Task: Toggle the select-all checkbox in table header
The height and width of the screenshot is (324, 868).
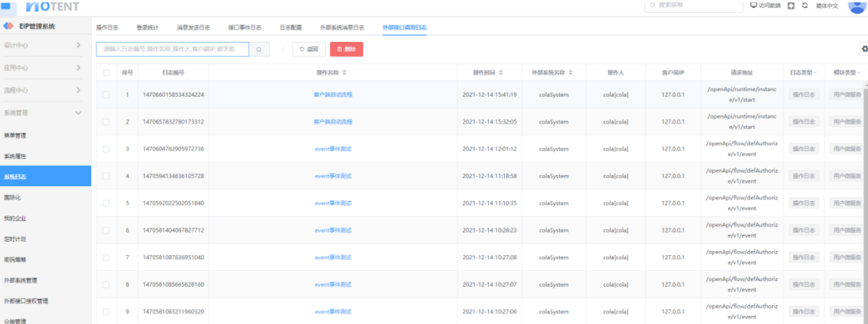Action: (x=106, y=72)
